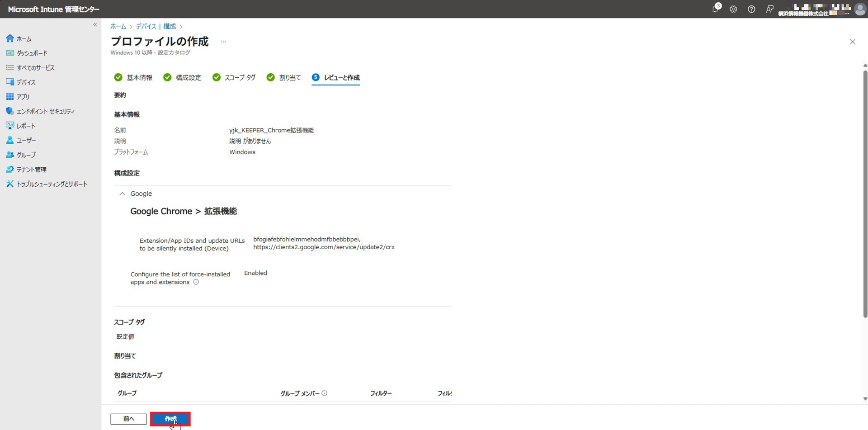Click the info icon beside force-installed setting
Viewport: 868px width, 430px height.
(x=196, y=282)
